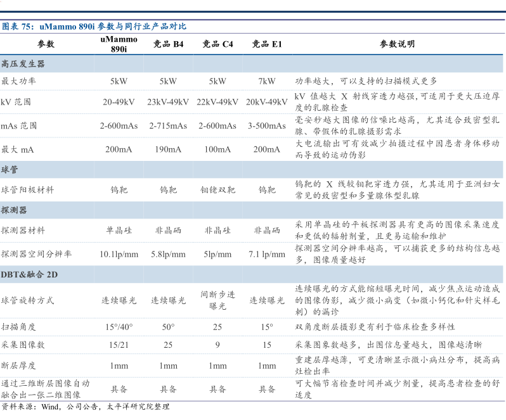Click the '7kW' max power cell
This screenshot has width=506, height=420.
pos(267,81)
